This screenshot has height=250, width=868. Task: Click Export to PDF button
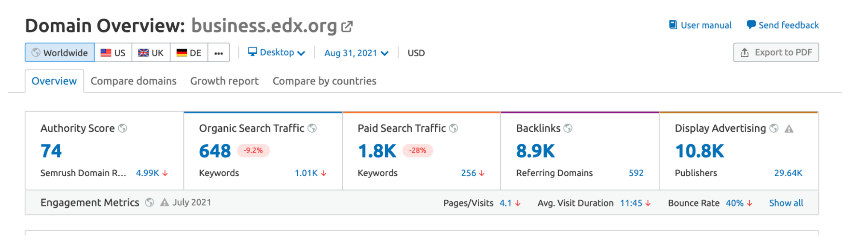pos(776,52)
